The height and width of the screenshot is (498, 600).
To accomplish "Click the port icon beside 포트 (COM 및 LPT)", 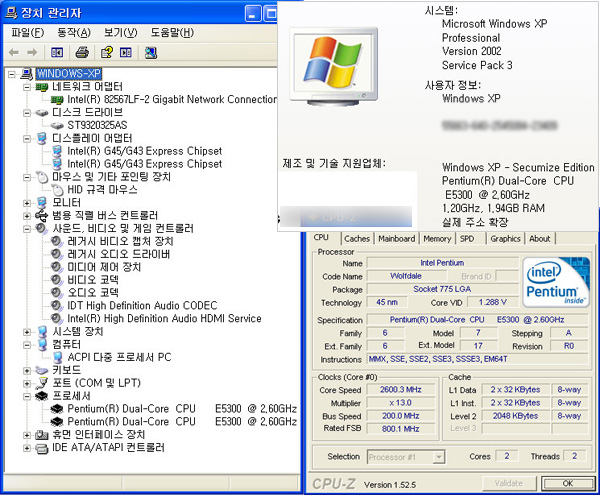I will point(41,383).
